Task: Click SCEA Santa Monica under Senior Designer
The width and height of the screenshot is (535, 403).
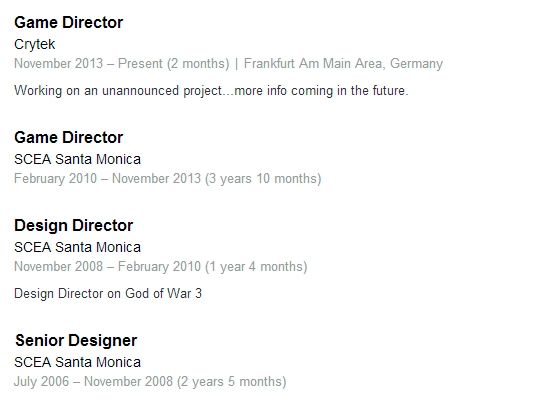Action: [x=77, y=362]
